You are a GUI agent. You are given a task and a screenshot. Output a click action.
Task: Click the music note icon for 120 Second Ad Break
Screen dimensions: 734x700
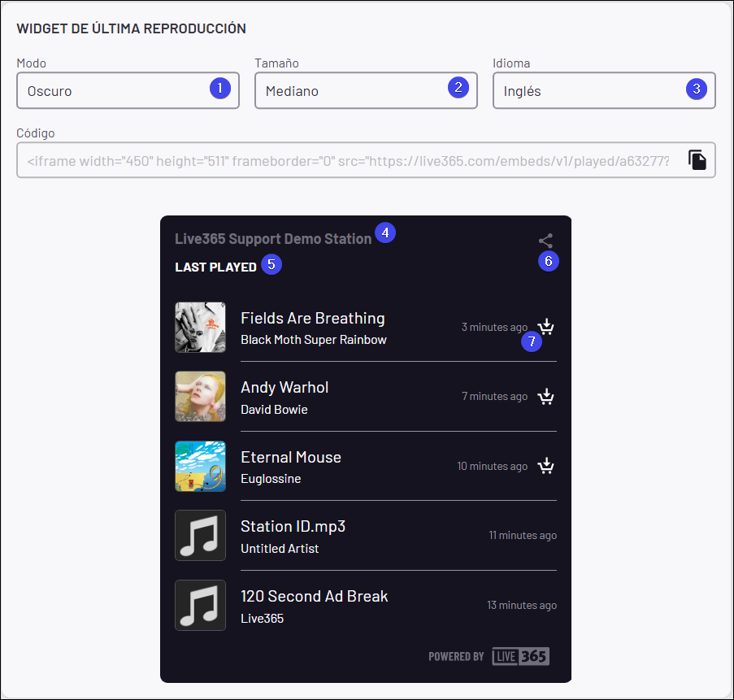point(200,605)
